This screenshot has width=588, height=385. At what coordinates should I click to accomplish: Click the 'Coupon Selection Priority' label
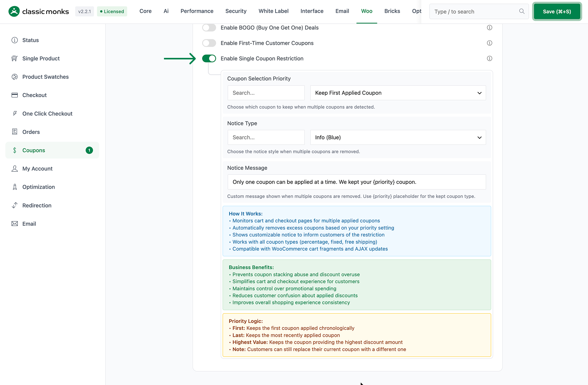259,79
